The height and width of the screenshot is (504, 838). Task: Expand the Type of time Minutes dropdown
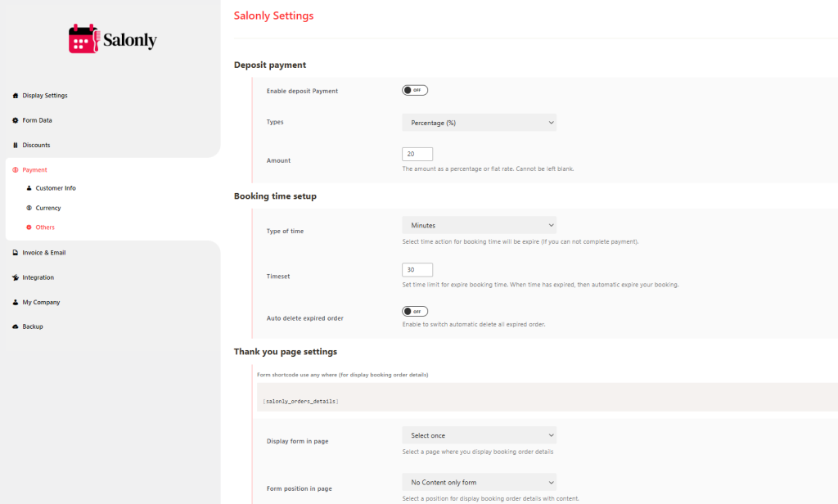click(479, 225)
